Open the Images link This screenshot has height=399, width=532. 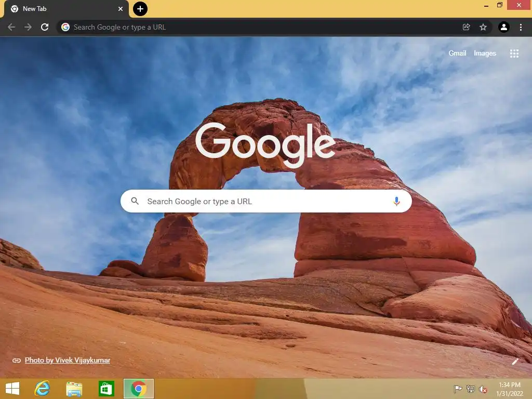(485, 54)
